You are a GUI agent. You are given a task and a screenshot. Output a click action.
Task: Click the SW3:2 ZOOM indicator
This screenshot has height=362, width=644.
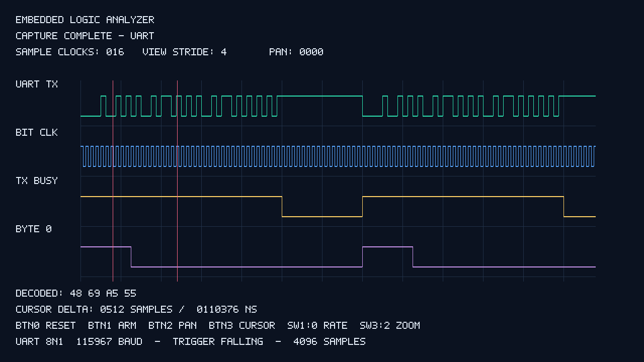[x=390, y=326]
